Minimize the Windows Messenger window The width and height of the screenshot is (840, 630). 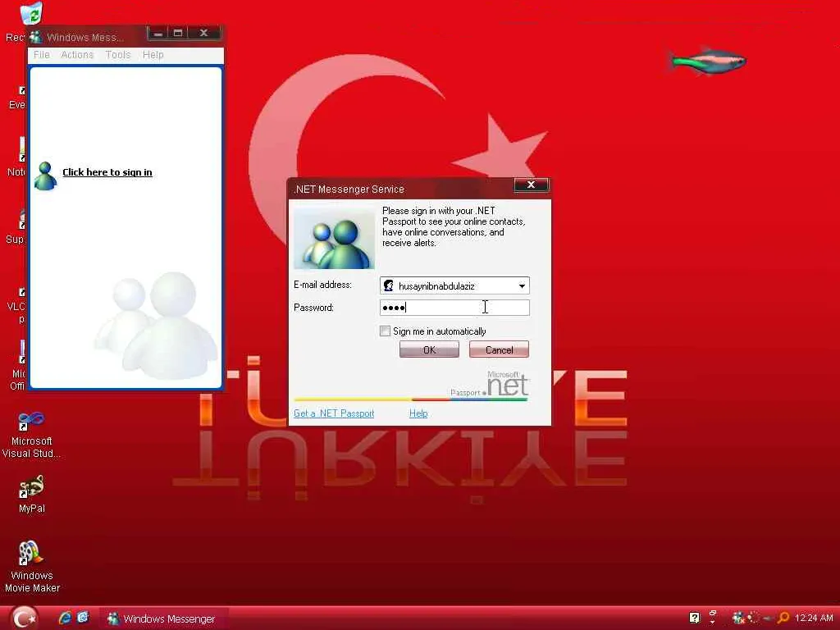tap(157, 34)
